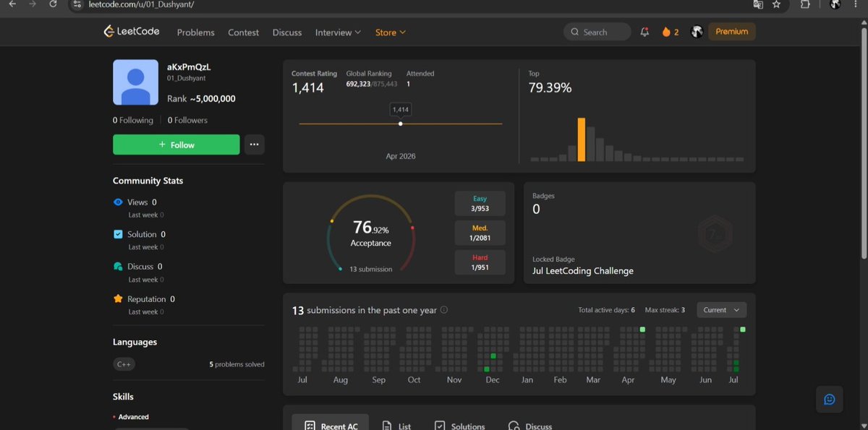The image size is (868, 430).
Task: Switch to the List tab
Action: [396, 426]
